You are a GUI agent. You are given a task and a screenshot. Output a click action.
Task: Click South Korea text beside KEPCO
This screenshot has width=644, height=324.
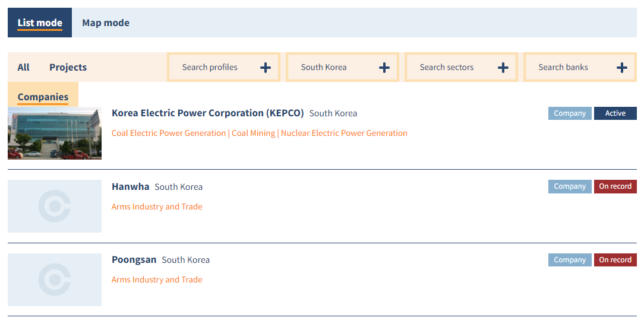pyautogui.click(x=333, y=113)
